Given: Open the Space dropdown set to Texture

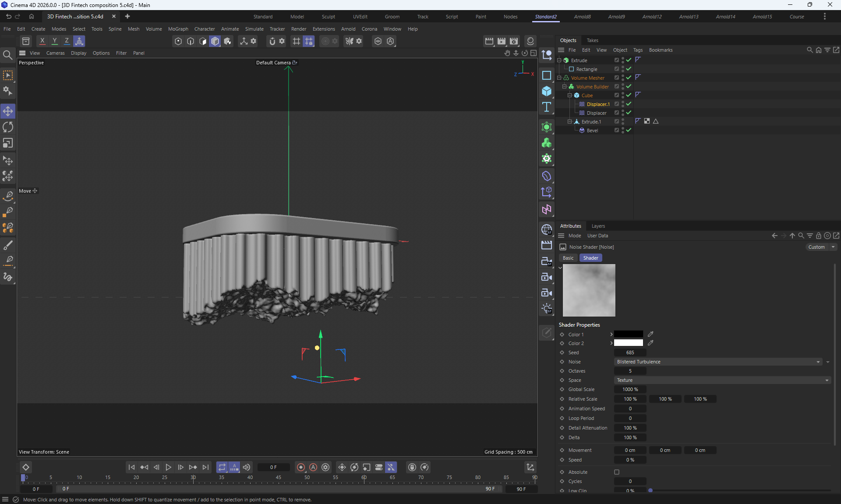Looking at the screenshot, I should (721, 380).
